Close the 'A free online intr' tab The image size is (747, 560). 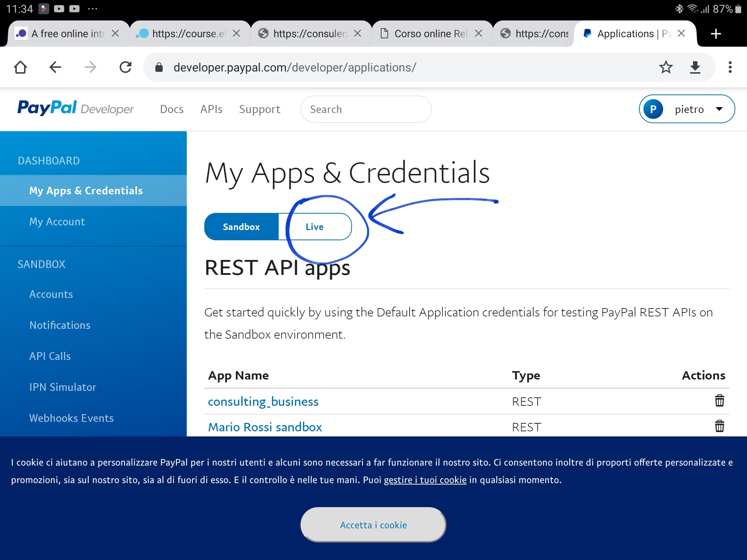[x=115, y=34]
